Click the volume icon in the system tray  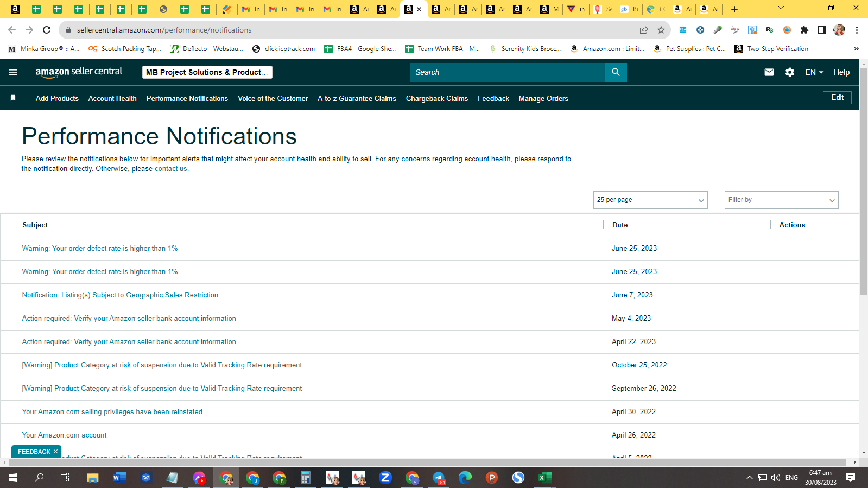point(776,478)
